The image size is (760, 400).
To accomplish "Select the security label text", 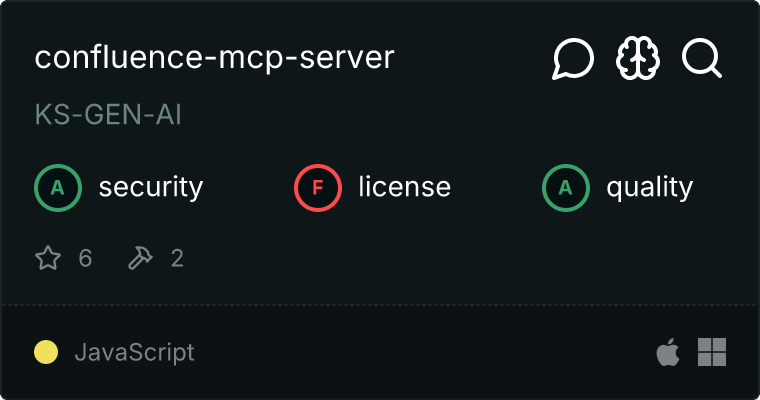I will (150, 187).
